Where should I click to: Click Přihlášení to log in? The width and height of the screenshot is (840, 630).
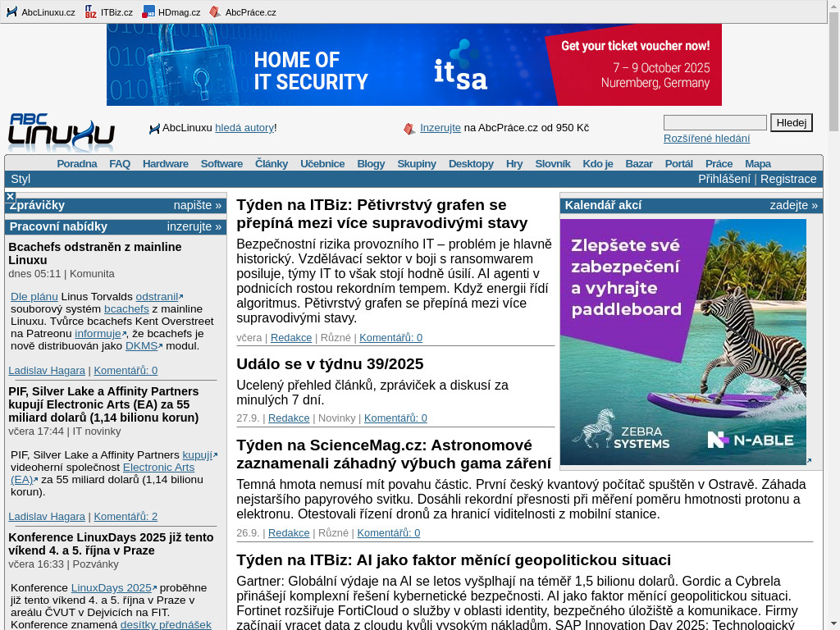click(724, 179)
